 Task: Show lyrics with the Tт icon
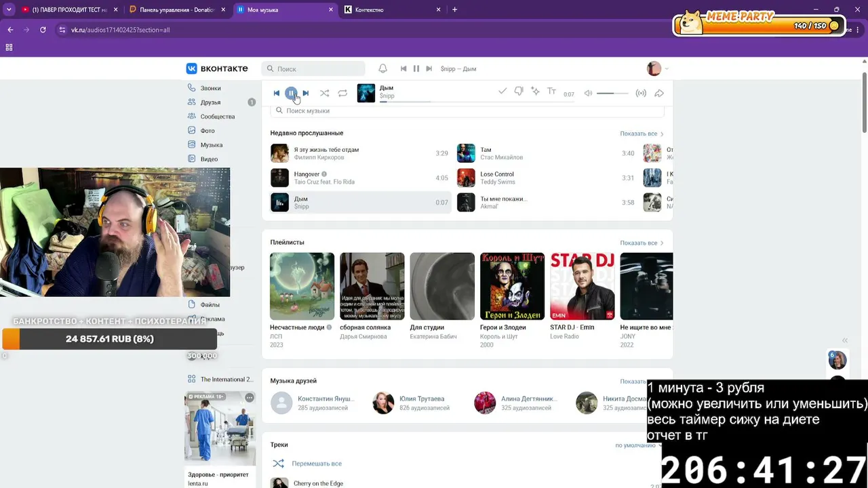coord(551,91)
